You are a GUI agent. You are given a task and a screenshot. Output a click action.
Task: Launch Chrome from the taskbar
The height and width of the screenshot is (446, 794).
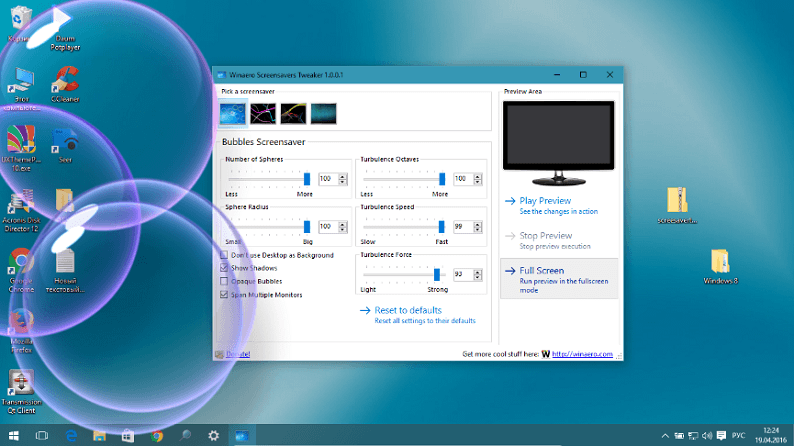click(x=156, y=435)
